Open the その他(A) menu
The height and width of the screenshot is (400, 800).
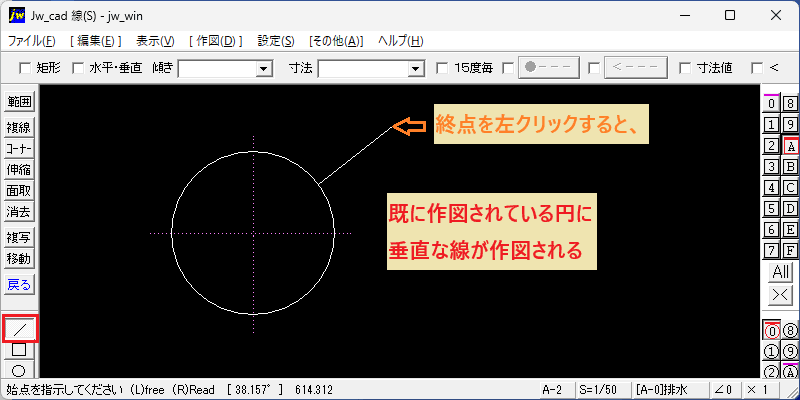336,41
